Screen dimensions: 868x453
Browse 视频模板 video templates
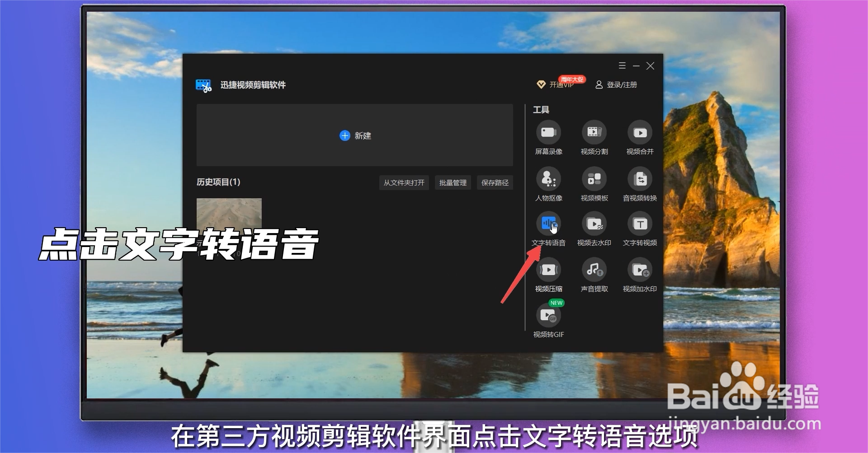[594, 178]
